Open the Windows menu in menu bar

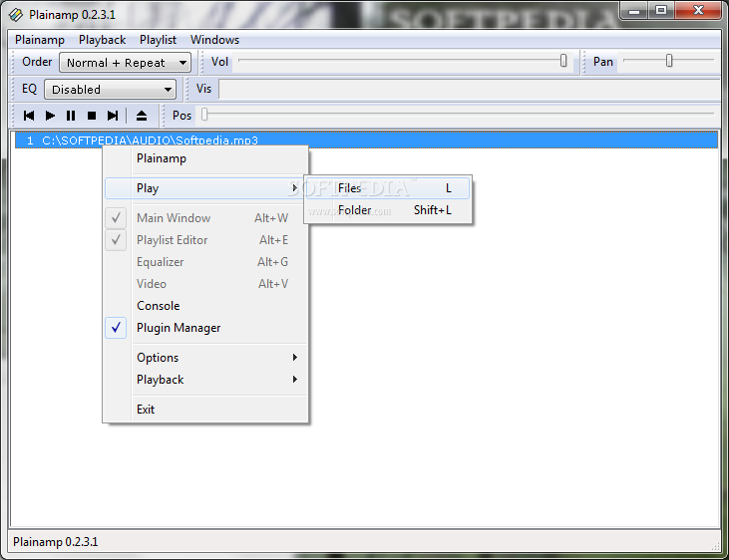pos(214,40)
